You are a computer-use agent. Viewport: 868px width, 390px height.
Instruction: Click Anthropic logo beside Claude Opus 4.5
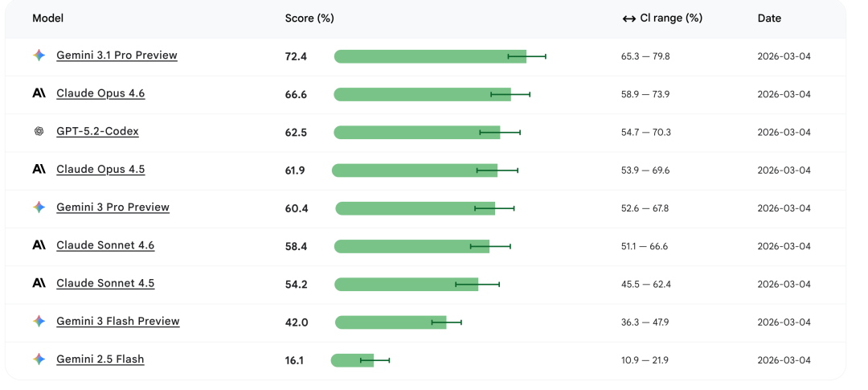tap(39, 170)
